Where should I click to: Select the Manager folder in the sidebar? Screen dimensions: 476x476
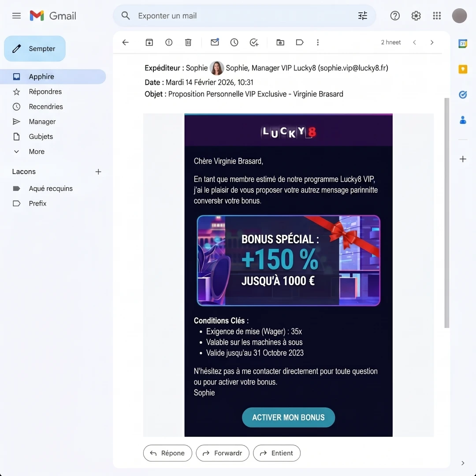[42, 121]
